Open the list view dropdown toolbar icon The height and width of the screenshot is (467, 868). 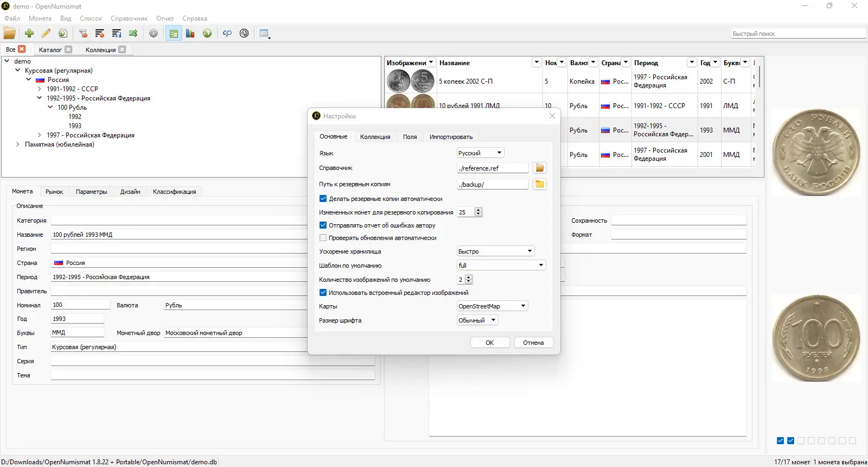coord(265,34)
